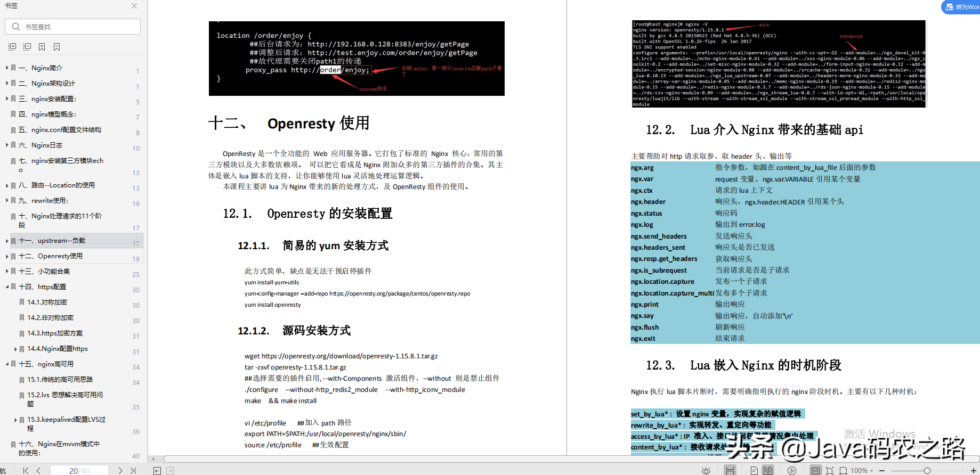Open bookmark 14.3.https加密方案
Viewport: 980px width, 475px height.
click(x=55, y=333)
